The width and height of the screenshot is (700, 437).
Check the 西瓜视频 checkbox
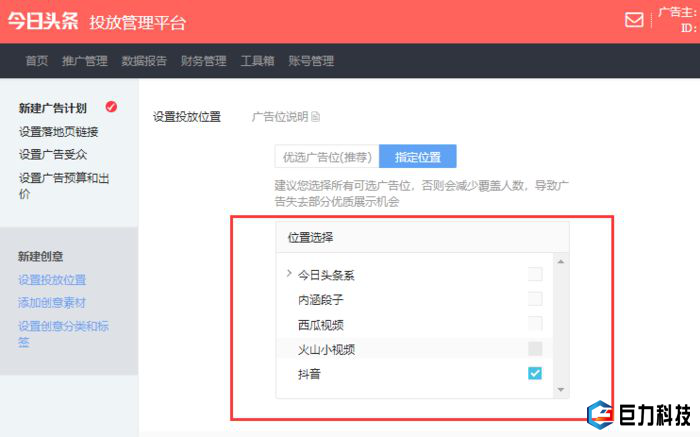tap(535, 324)
